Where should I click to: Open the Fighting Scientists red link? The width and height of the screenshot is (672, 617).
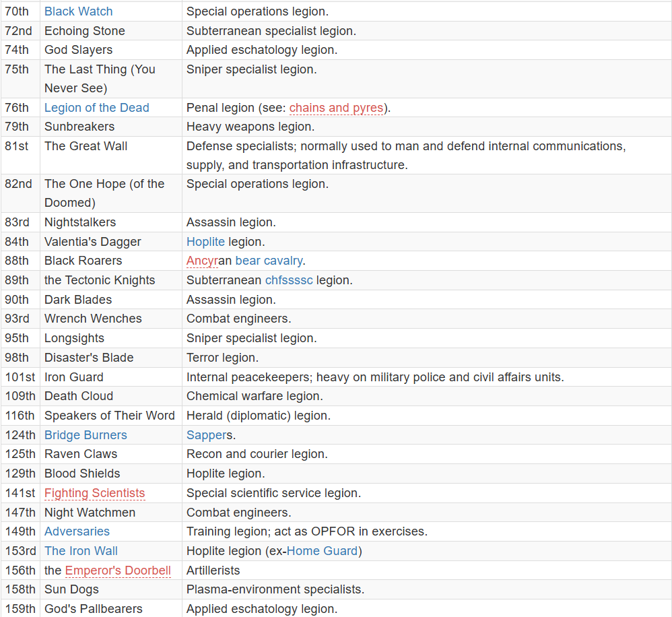(95, 493)
